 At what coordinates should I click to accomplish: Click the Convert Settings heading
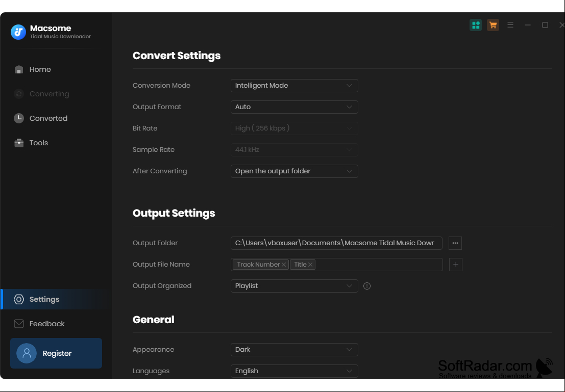coord(177,56)
